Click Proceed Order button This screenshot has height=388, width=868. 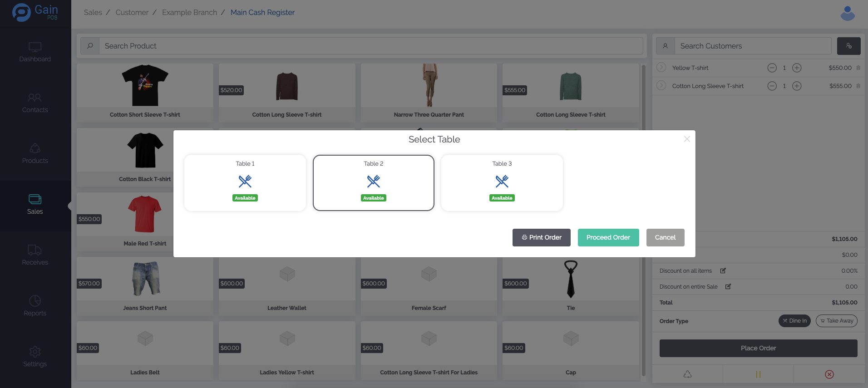[608, 237]
